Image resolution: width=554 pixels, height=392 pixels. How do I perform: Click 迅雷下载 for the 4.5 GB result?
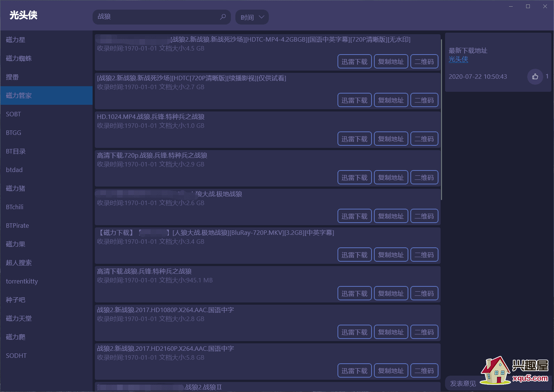pos(354,62)
